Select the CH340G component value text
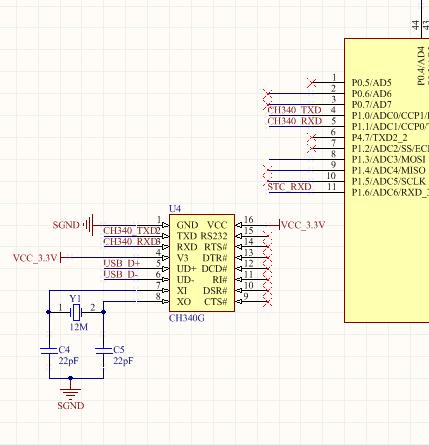 coord(186,318)
